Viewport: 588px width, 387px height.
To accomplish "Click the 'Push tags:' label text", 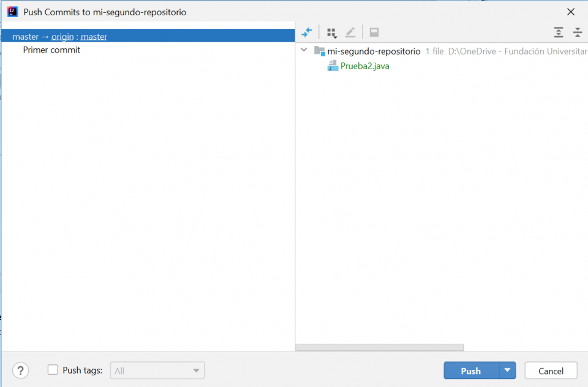I will tap(83, 370).
